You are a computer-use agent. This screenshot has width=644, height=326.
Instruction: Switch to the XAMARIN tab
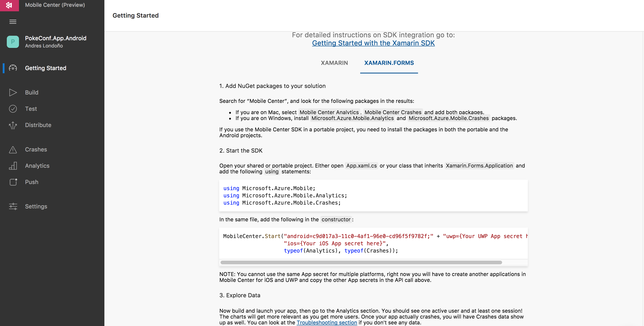334,63
